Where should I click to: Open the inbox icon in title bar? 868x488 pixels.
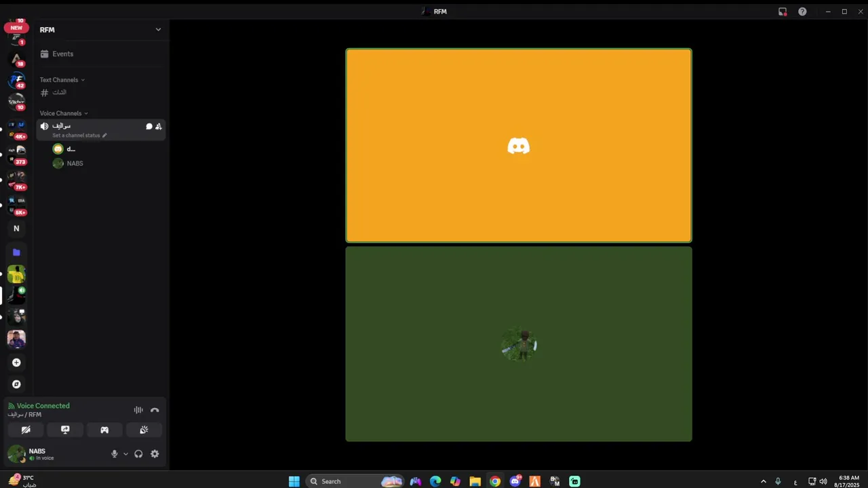[783, 12]
